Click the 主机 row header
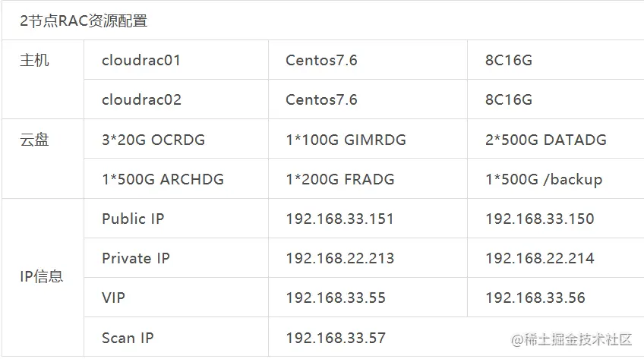 click(43, 80)
